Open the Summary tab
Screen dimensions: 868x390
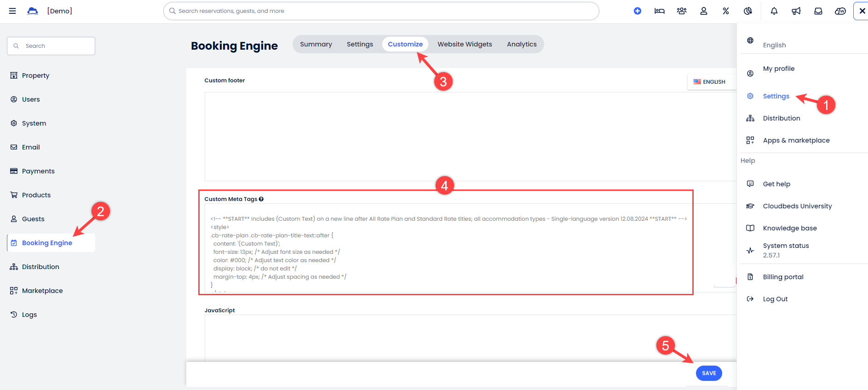pyautogui.click(x=316, y=44)
